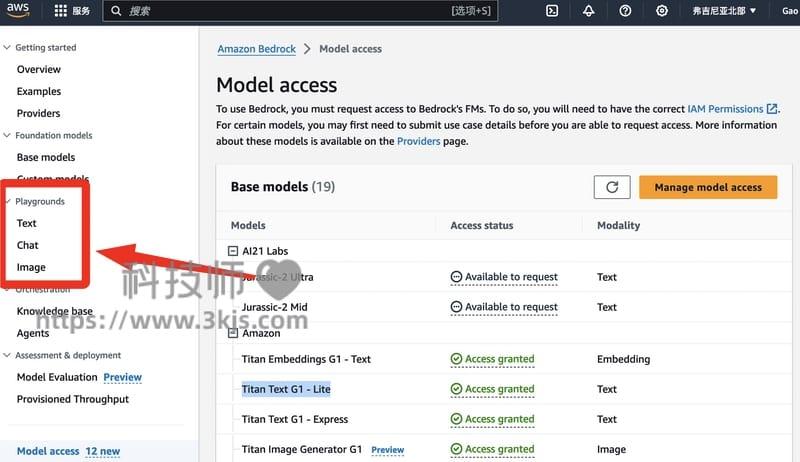The image size is (800, 462).
Task: Open the IAM Permissions link
Action: coord(726,109)
